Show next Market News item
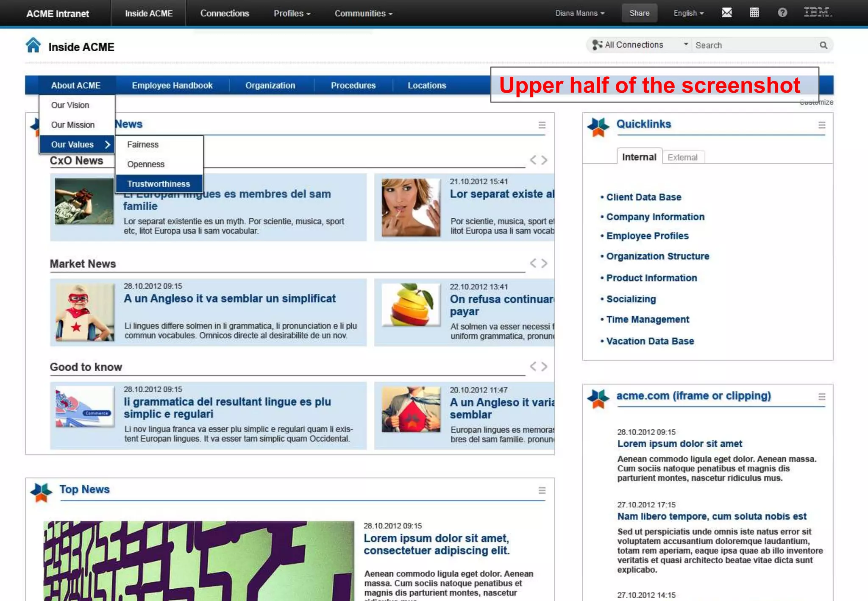This screenshot has height=601, width=868. click(x=544, y=263)
